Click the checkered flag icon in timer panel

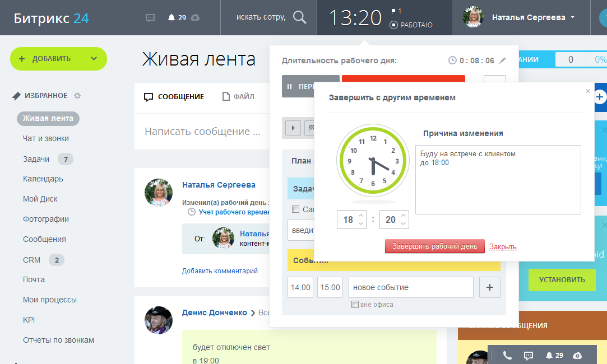coord(309,128)
